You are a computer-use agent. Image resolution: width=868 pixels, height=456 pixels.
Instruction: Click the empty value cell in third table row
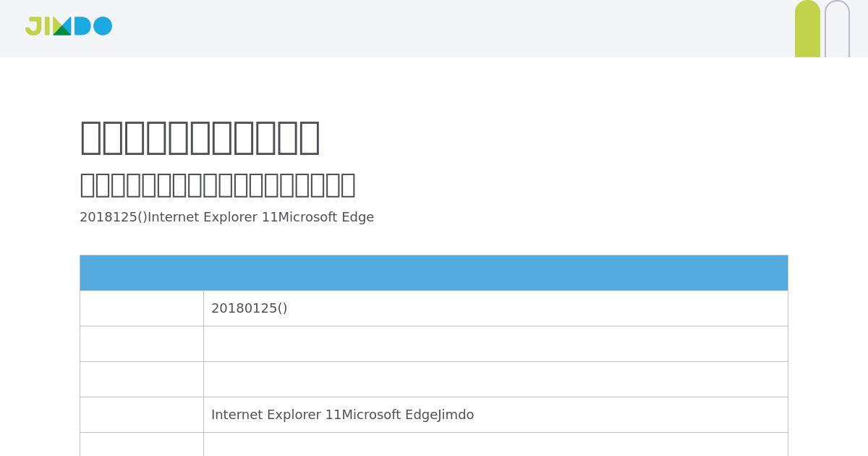tap(495, 379)
